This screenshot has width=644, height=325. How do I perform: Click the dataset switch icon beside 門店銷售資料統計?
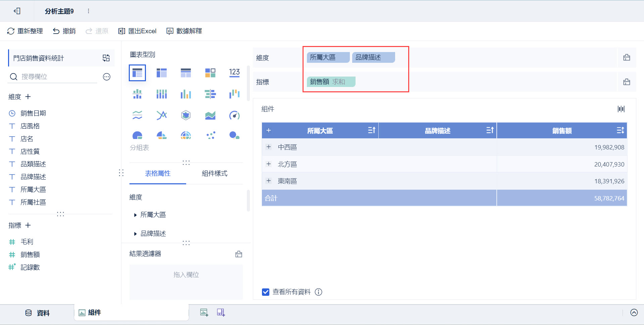(106, 58)
